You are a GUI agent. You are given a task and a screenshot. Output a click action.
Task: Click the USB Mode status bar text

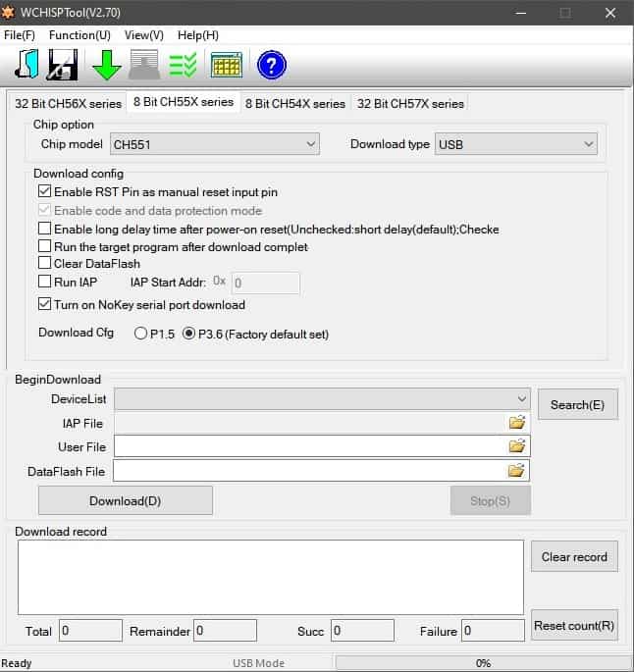pos(258,663)
